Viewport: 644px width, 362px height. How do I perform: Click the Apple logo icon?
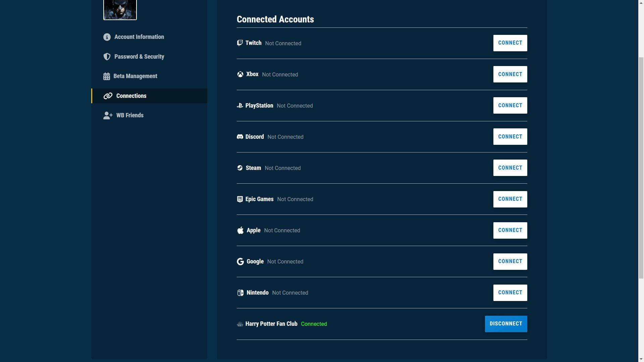pyautogui.click(x=240, y=230)
